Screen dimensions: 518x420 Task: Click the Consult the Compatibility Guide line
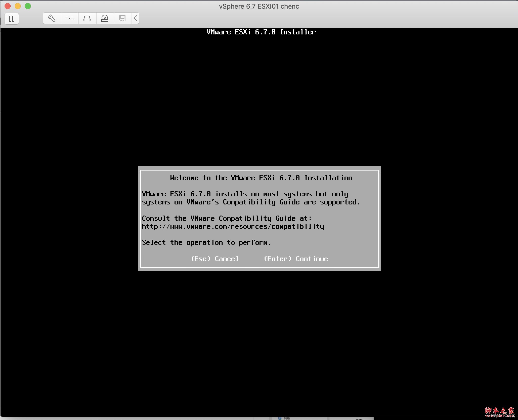(227, 218)
